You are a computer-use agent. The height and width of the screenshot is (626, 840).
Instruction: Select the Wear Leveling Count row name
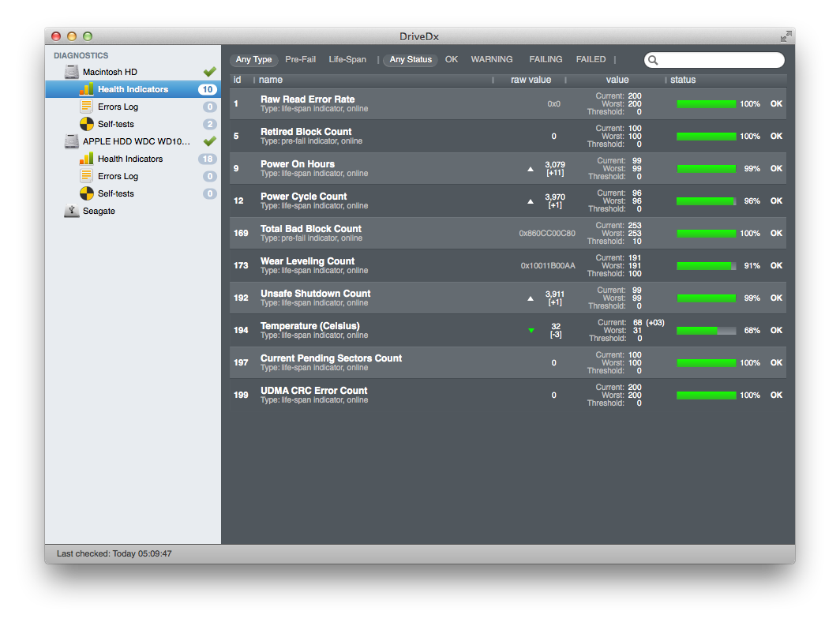point(308,261)
